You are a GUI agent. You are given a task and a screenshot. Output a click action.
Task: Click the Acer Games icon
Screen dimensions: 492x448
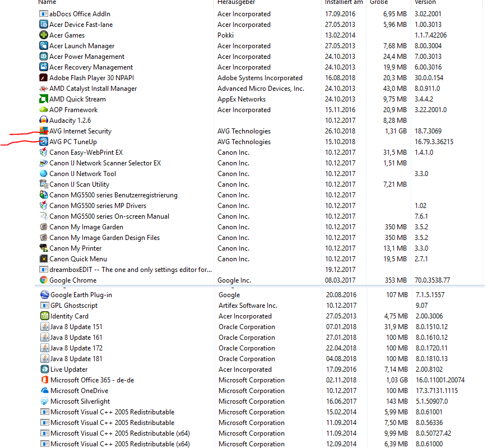tap(44, 35)
